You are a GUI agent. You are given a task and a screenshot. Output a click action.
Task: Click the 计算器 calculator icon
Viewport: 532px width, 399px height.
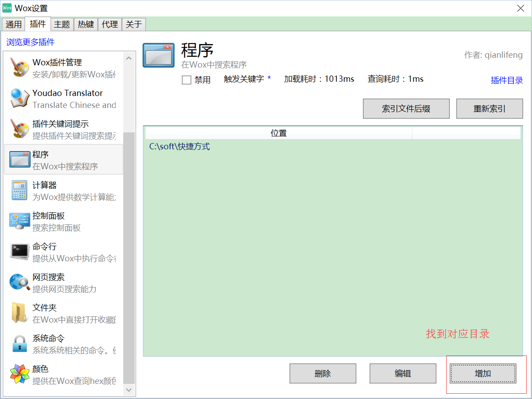pyautogui.click(x=19, y=190)
